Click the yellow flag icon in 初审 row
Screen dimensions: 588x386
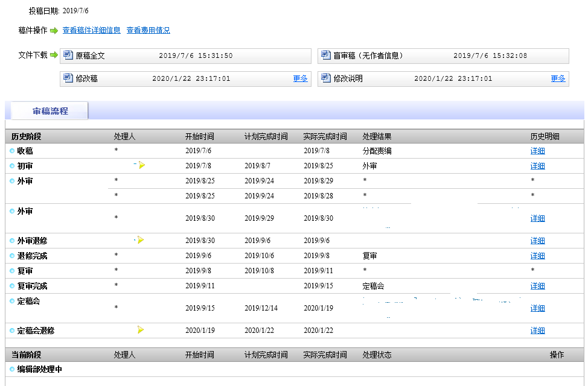tap(142, 165)
